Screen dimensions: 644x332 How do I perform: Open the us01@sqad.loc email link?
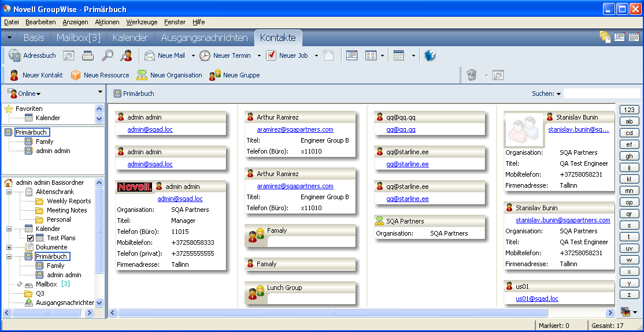pos(537,299)
